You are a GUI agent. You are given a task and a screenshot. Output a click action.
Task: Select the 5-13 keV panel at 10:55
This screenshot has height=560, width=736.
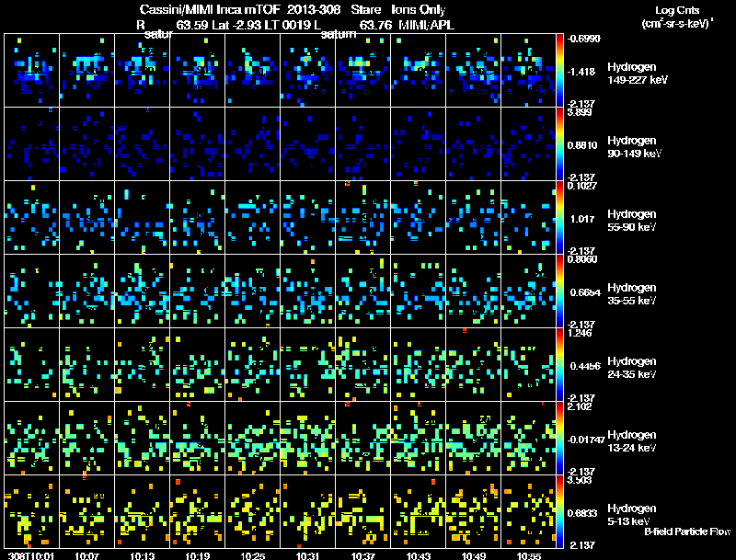528,511
